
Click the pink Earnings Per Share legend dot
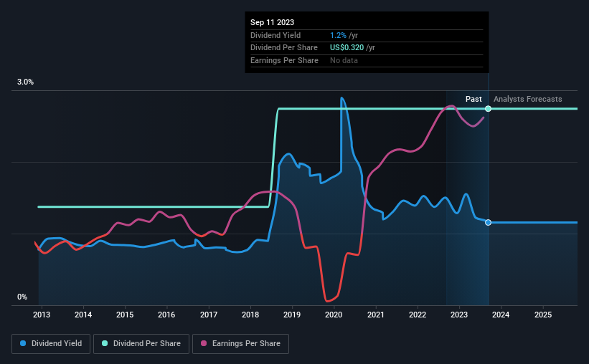[204, 343]
